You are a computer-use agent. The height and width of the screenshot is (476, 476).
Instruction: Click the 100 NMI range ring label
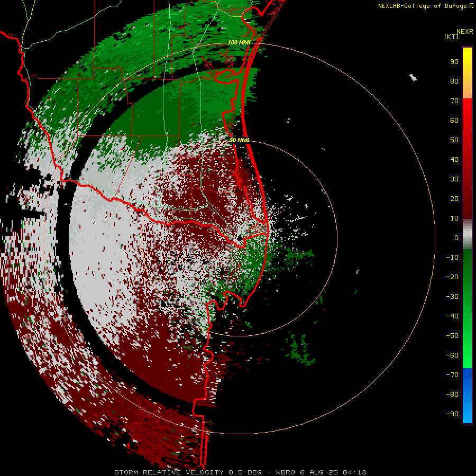click(x=239, y=42)
